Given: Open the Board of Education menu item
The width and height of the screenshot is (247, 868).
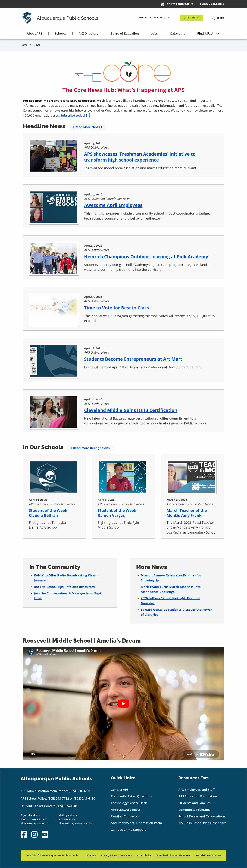Looking at the screenshot, I should tap(125, 34).
